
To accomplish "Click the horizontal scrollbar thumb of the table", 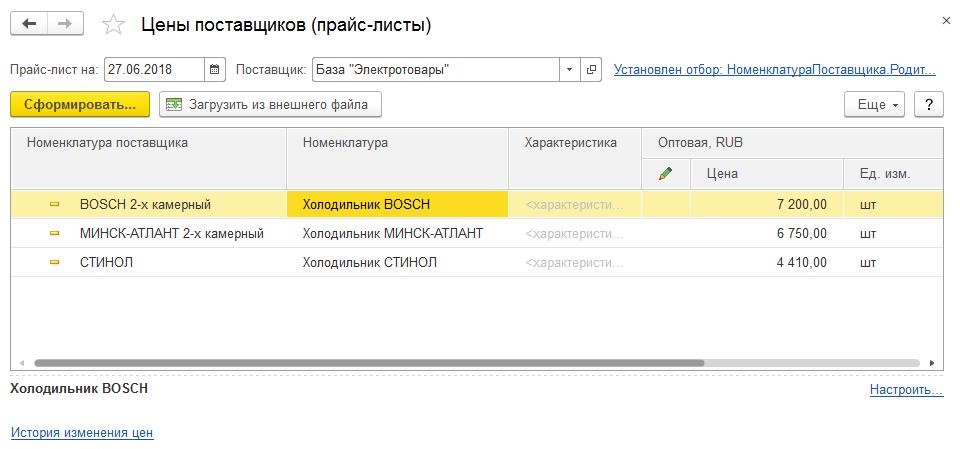I will pos(369,363).
